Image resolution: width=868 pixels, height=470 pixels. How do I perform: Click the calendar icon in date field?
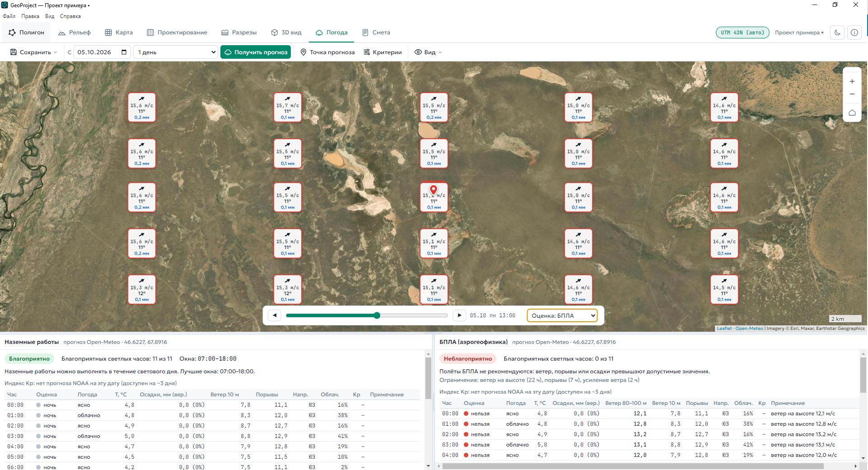pyautogui.click(x=124, y=52)
